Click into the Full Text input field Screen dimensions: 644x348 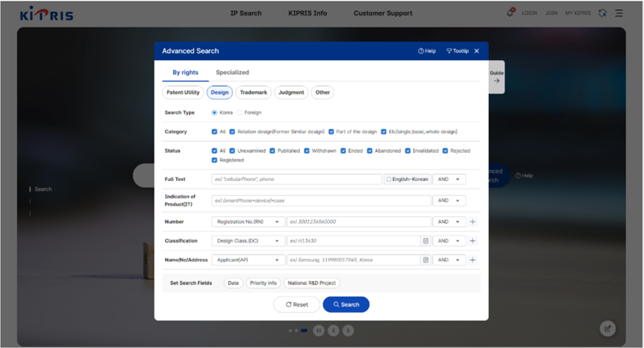296,179
